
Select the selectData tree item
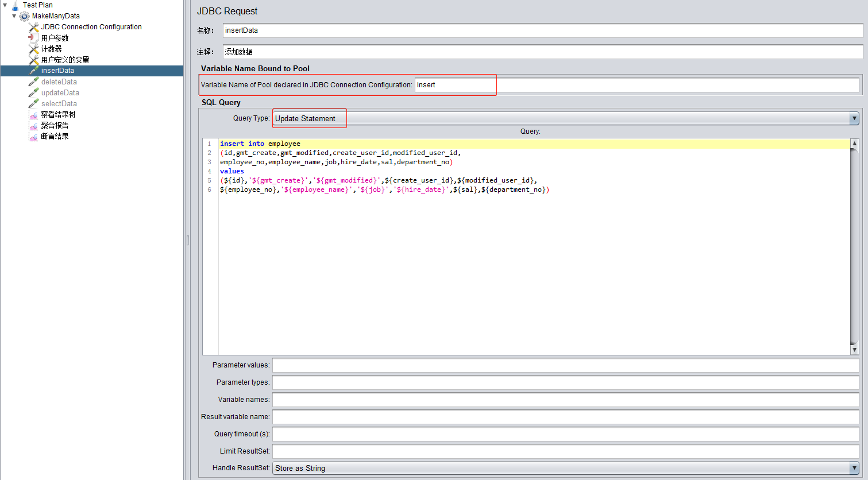point(59,103)
